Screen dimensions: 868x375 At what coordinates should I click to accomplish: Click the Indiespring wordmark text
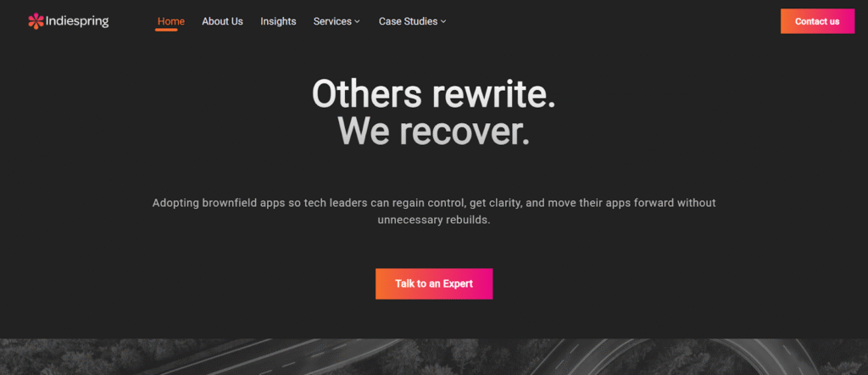[x=77, y=21]
